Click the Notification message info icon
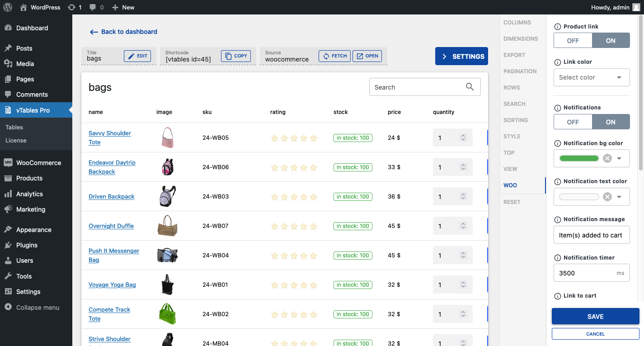The image size is (644, 346). (x=558, y=219)
